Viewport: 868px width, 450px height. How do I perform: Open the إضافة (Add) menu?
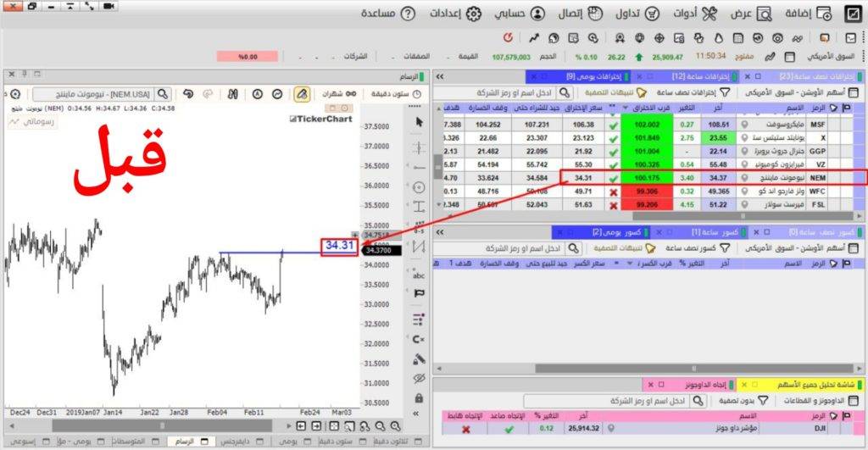click(x=808, y=14)
